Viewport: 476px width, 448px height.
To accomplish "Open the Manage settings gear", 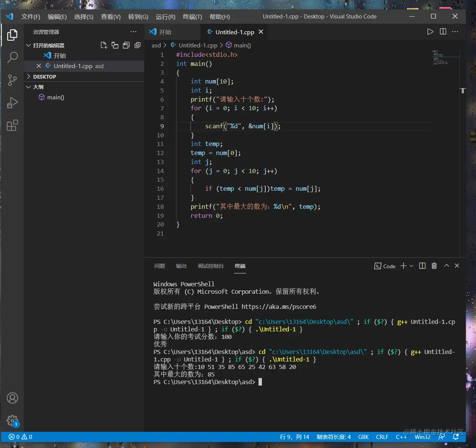I will point(12,420).
